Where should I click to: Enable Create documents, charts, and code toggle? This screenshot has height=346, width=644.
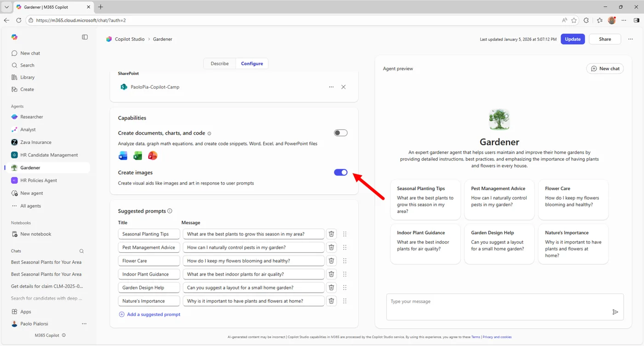(x=340, y=133)
